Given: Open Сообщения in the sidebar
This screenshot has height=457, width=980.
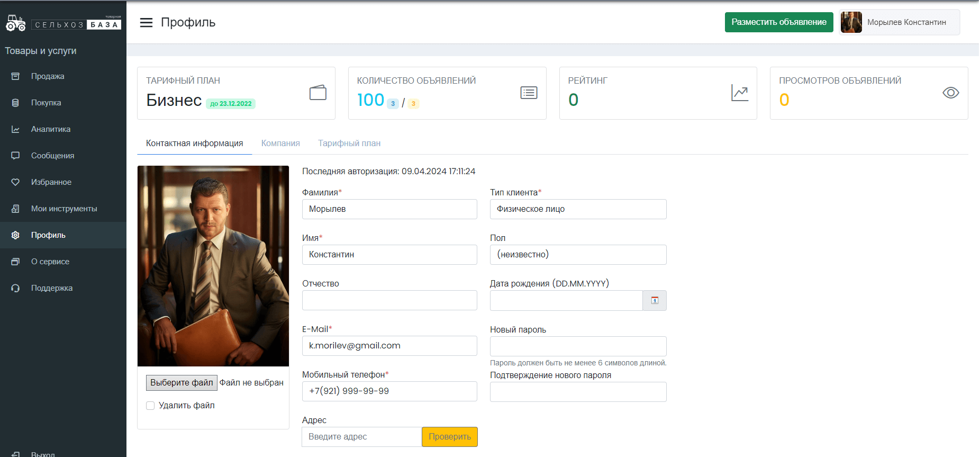Looking at the screenshot, I should point(52,156).
